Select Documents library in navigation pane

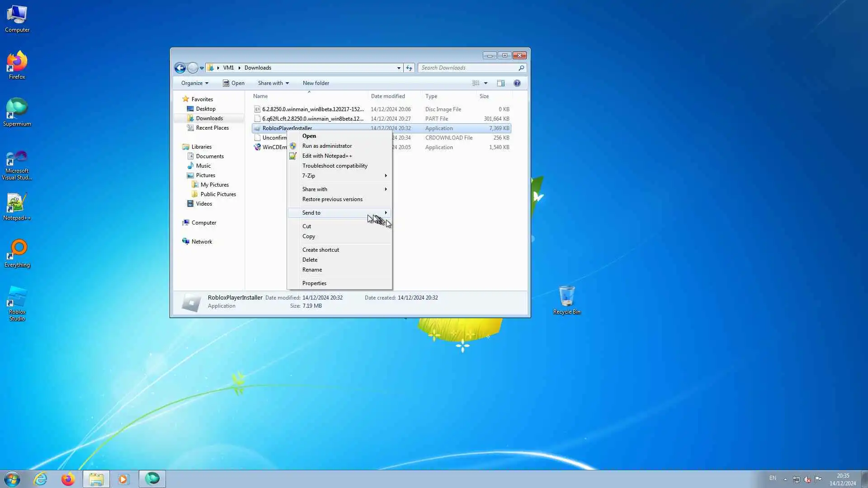209,156
